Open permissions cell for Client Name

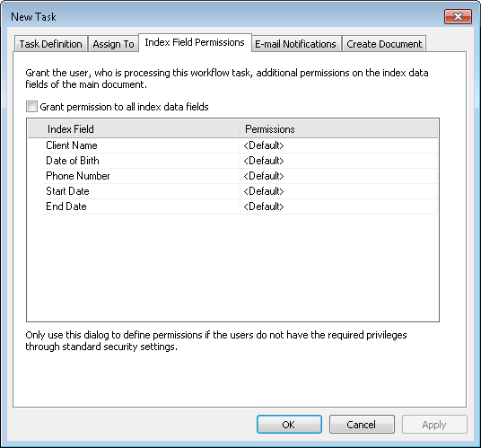point(338,145)
